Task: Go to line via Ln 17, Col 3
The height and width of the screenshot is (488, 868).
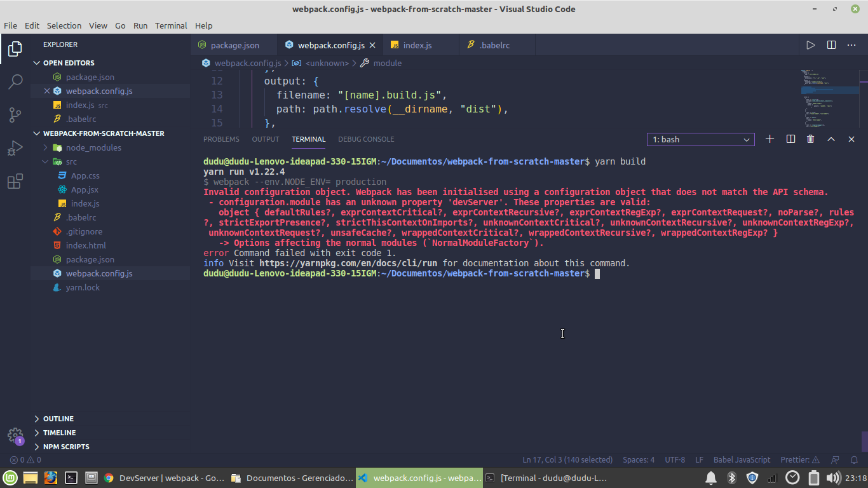Action: point(567,459)
